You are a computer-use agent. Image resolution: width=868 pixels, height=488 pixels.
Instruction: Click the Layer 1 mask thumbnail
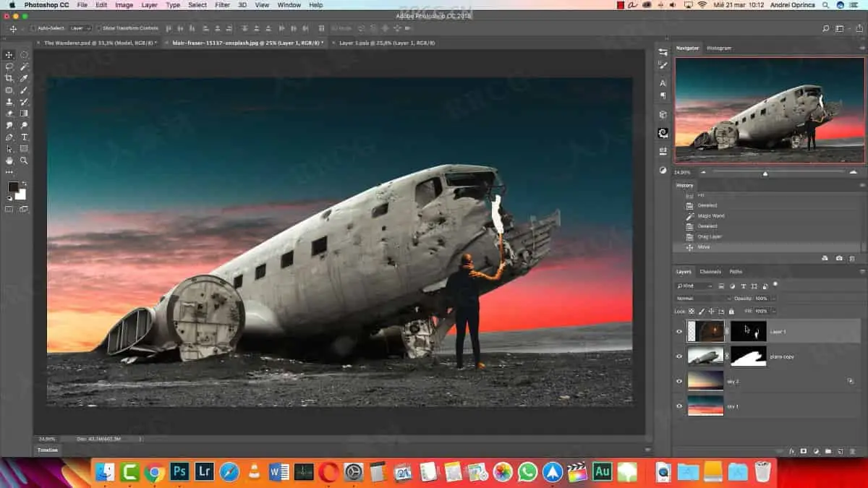click(x=748, y=331)
